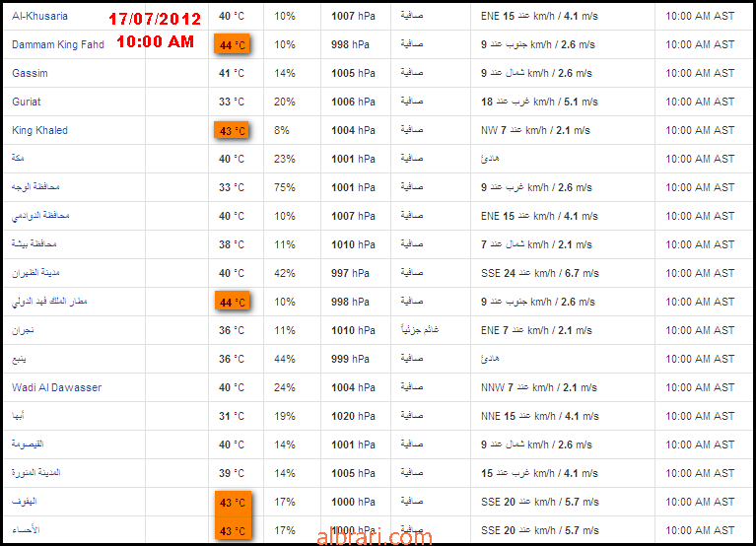Click the أبها station link
The width and height of the screenshot is (756, 546).
[x=19, y=415]
